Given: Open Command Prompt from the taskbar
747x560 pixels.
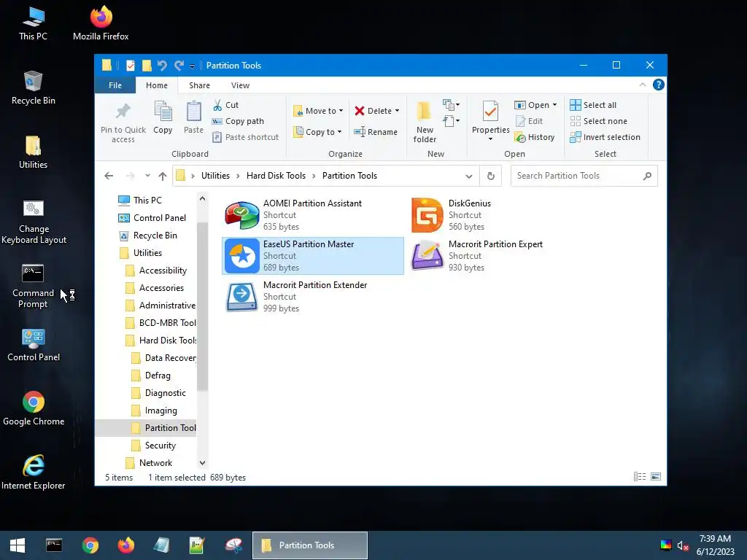Looking at the screenshot, I should point(54,545).
